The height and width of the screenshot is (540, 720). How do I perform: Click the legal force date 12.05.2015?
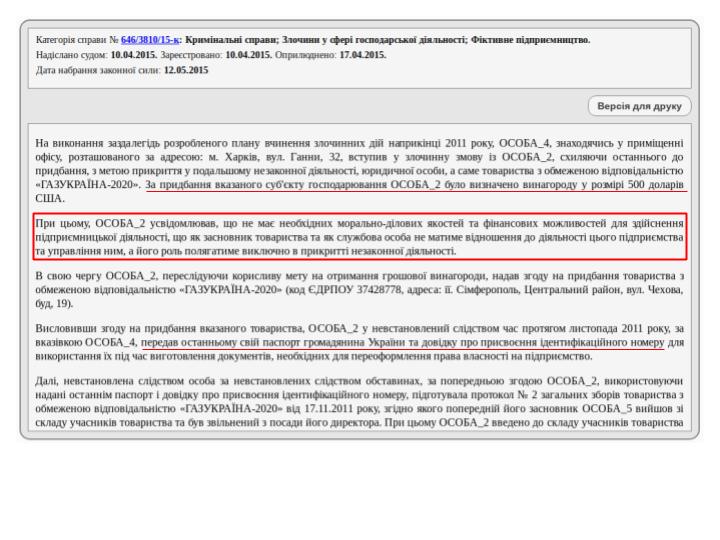[x=186, y=70]
